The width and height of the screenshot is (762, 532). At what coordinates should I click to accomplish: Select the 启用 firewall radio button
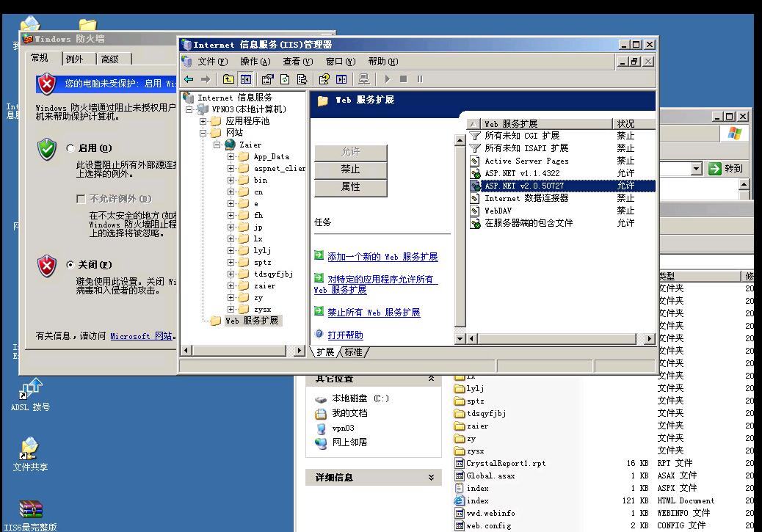pos(70,148)
